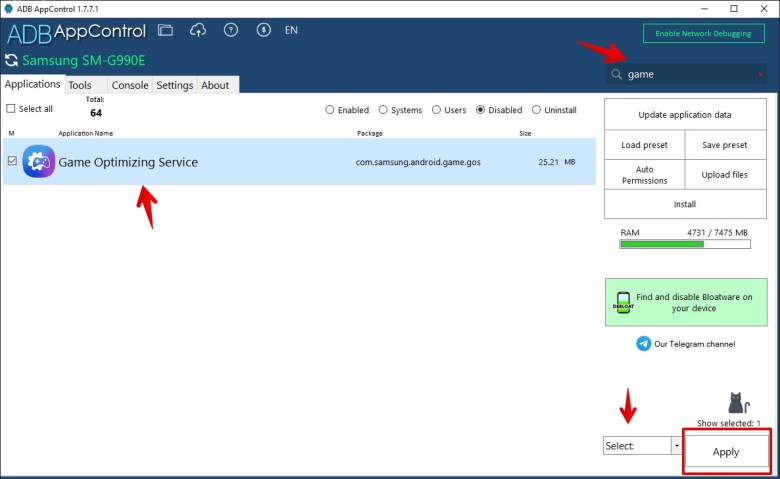Click the black cat icon
This screenshot has height=479, width=780.
739,403
